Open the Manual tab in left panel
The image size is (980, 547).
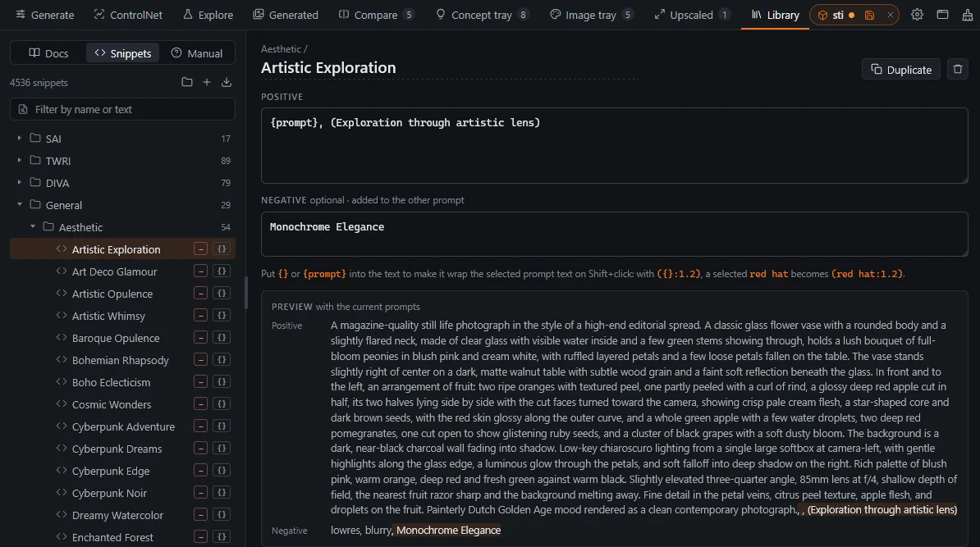pyautogui.click(x=197, y=53)
